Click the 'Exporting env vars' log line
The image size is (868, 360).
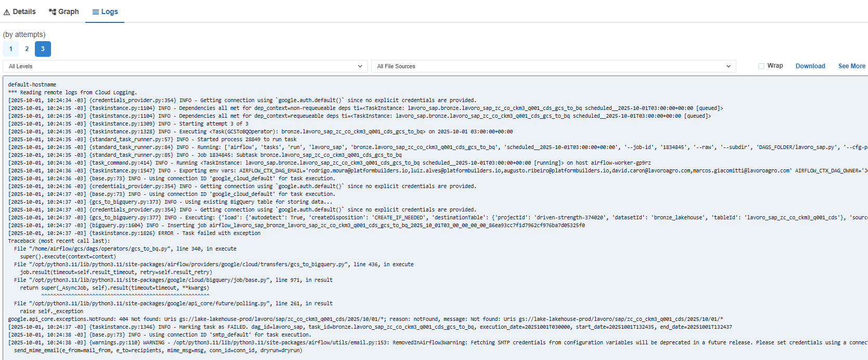(438, 170)
